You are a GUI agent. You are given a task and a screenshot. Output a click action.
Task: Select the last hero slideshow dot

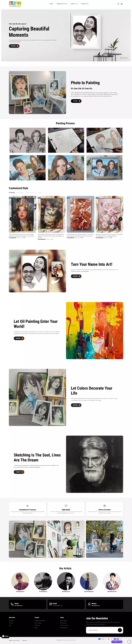(x=127, y=58)
